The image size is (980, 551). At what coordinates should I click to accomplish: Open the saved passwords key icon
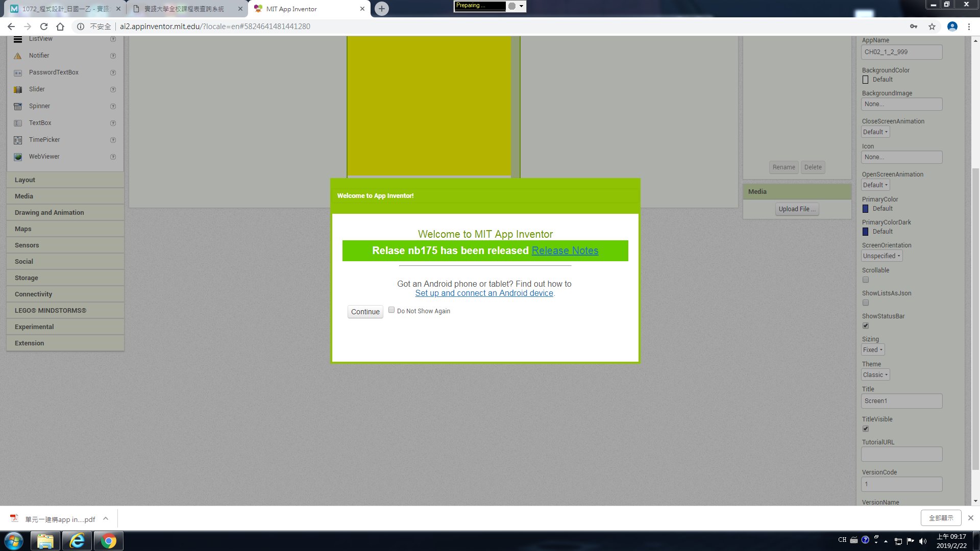(914, 27)
